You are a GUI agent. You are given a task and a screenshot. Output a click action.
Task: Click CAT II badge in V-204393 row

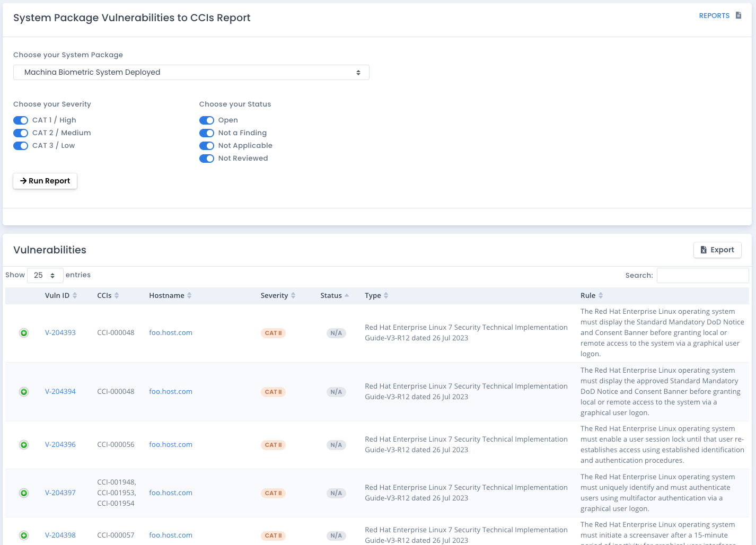point(273,333)
